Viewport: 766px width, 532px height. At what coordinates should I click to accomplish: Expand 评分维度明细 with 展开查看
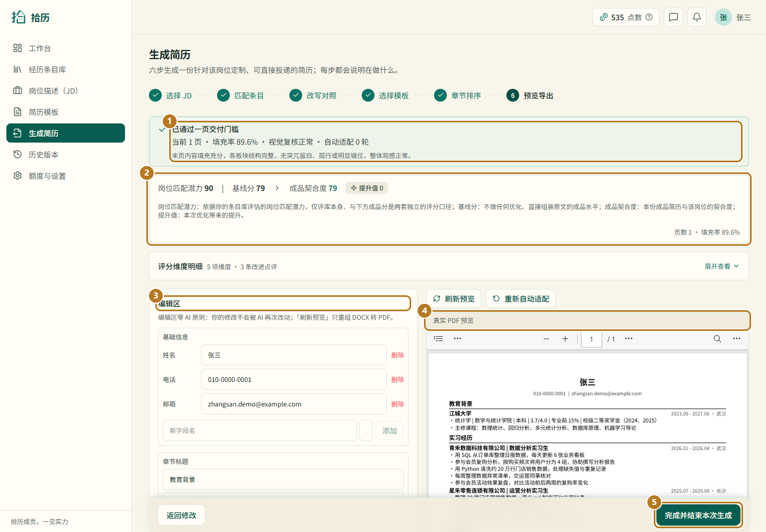[722, 266]
